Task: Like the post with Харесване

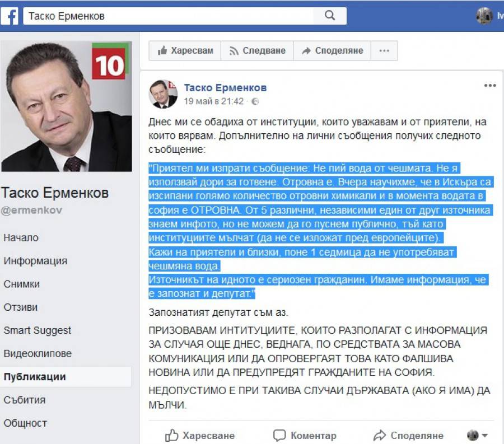Action: (x=199, y=436)
